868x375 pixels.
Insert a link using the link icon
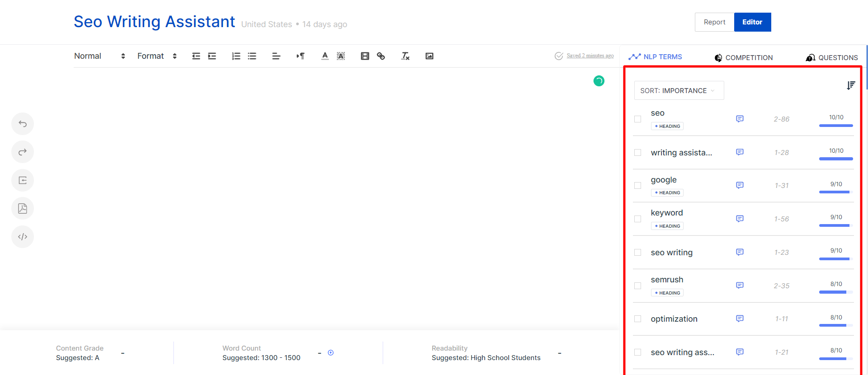tap(381, 56)
